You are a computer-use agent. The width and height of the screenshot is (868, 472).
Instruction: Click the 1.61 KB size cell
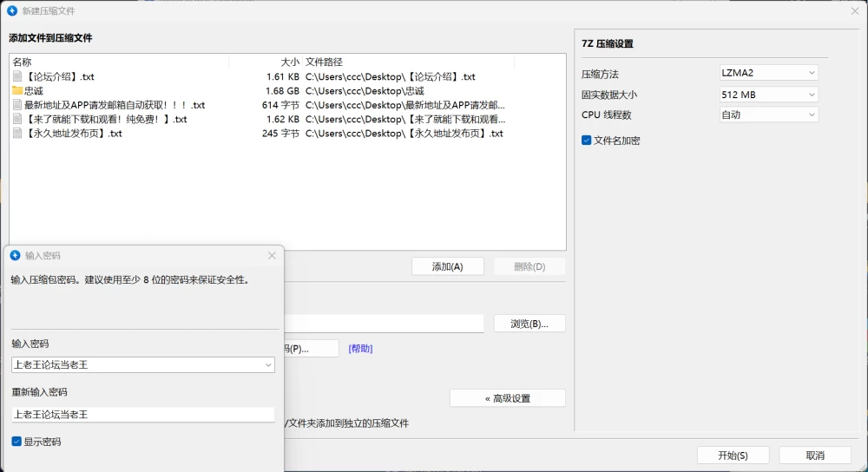282,77
